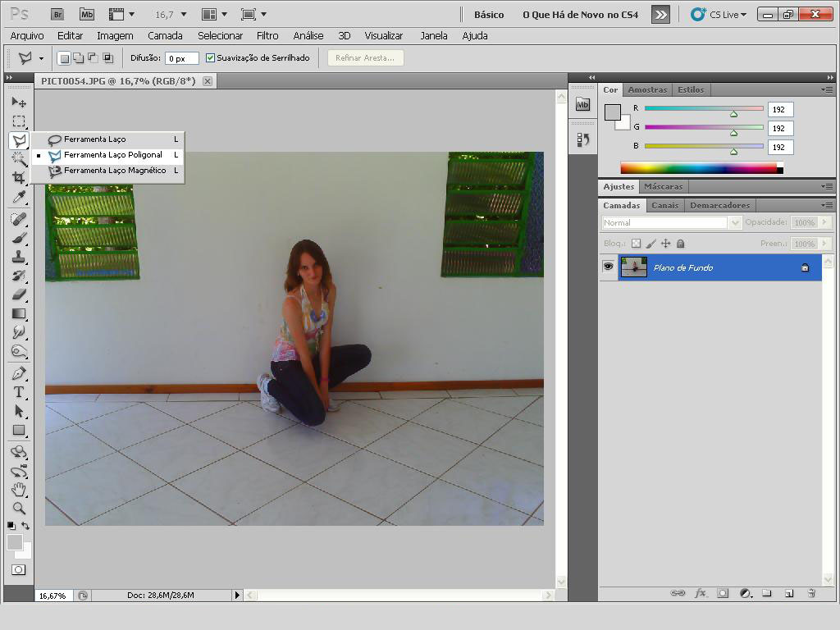Select the Clone Stamp tool
The width and height of the screenshot is (840, 630).
19,257
